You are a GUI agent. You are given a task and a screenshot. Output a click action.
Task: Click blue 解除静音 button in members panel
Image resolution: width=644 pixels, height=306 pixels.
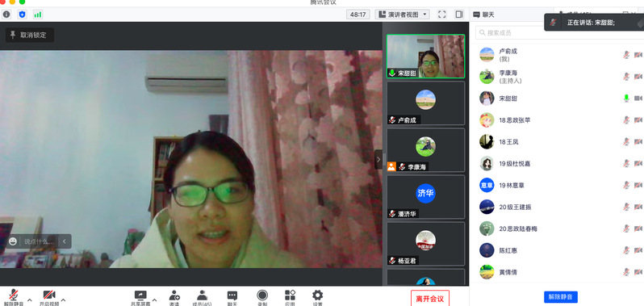click(x=561, y=297)
